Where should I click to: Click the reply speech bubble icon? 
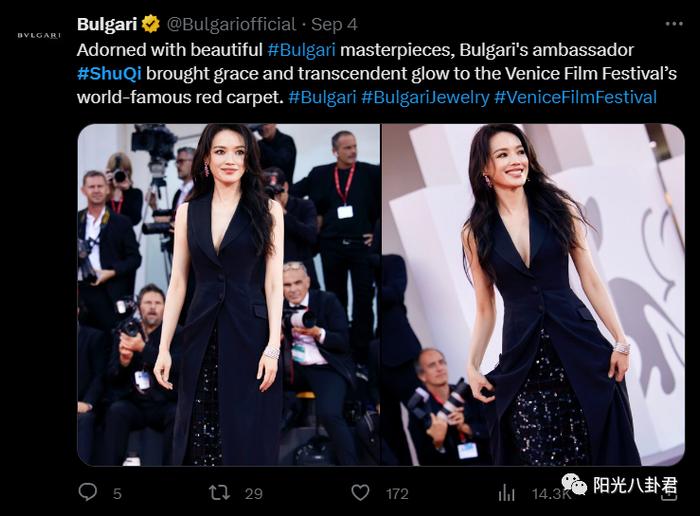(x=88, y=492)
